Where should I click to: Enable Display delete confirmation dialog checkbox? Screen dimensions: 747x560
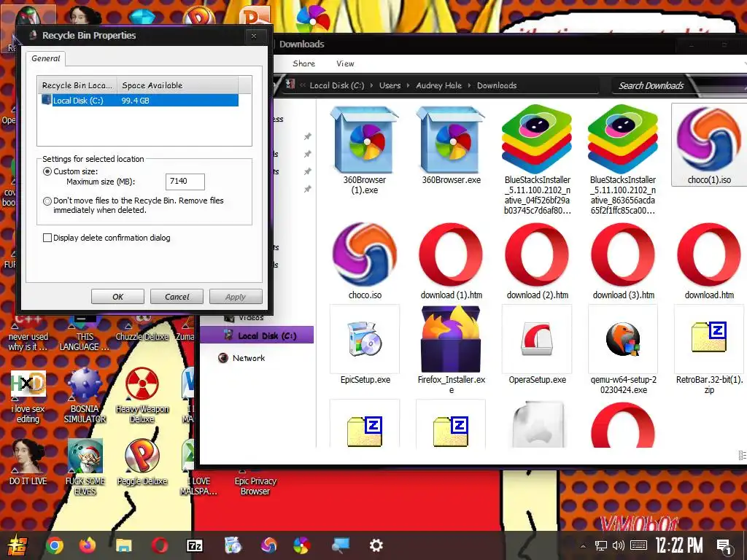[47, 238]
